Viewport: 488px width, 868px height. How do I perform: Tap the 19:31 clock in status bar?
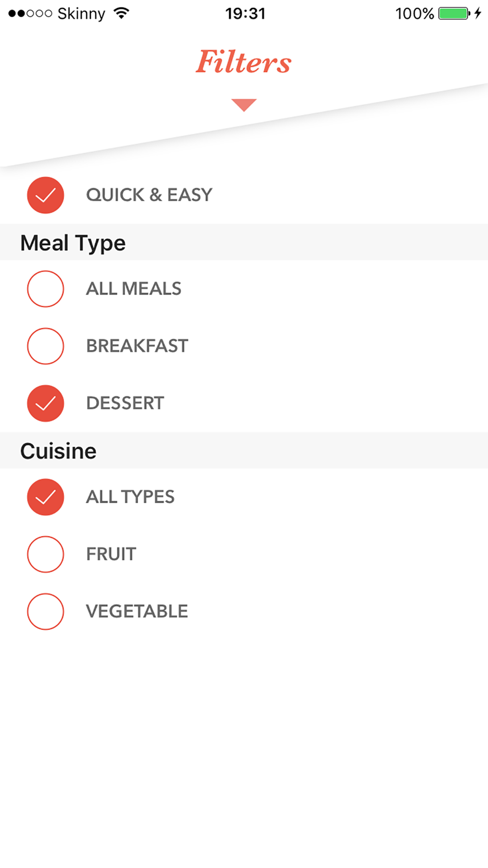pos(245,14)
